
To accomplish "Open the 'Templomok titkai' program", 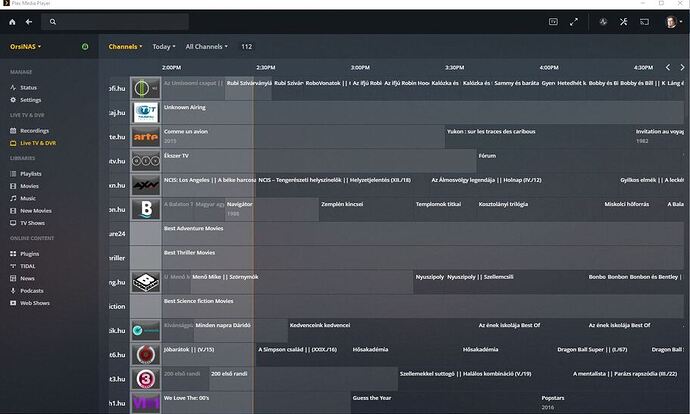I will coord(445,209).
